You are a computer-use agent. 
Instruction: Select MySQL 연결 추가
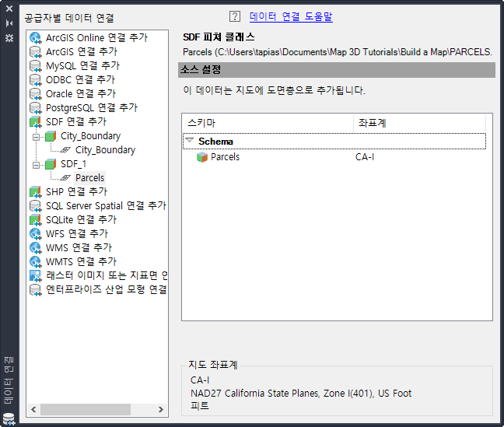(82, 66)
